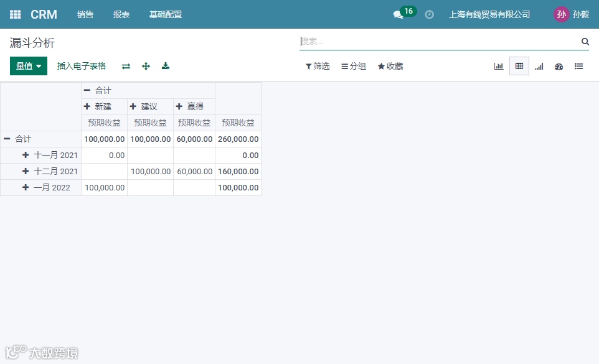
Task: Sort by 预期收益 under 新建
Action: 104,123
